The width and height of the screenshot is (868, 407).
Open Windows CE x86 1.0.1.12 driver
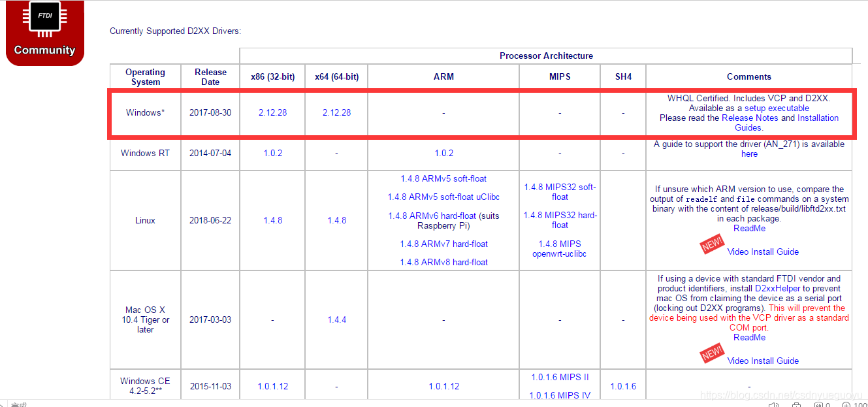coord(272,386)
